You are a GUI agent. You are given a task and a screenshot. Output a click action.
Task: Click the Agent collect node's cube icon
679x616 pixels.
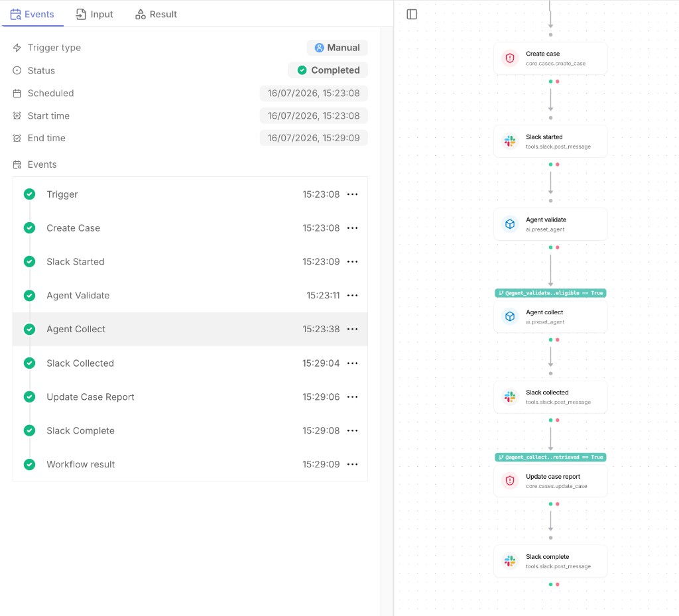click(510, 316)
